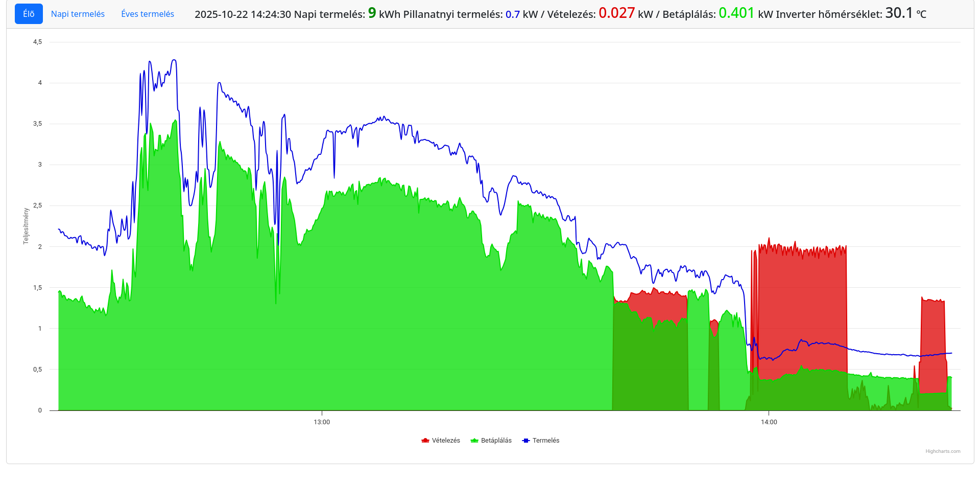Open the Highcharts.com credit link
Image resolution: width=980 pixels, height=482 pixels.
(x=943, y=451)
